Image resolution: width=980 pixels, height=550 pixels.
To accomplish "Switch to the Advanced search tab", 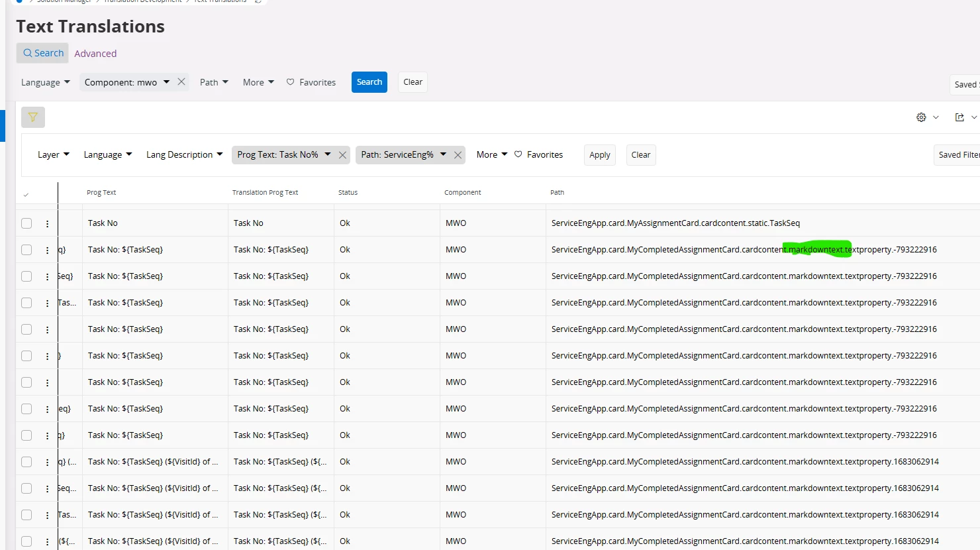I will (x=95, y=54).
